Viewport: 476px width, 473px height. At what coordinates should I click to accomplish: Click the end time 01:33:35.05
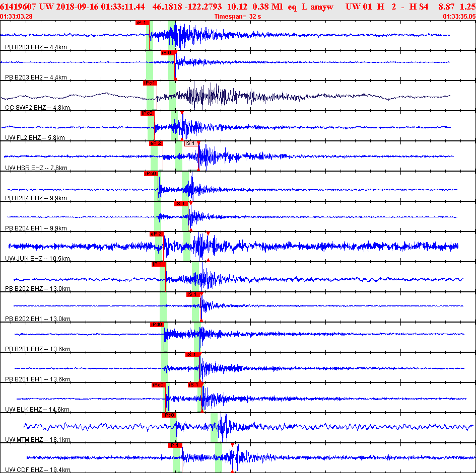click(459, 17)
